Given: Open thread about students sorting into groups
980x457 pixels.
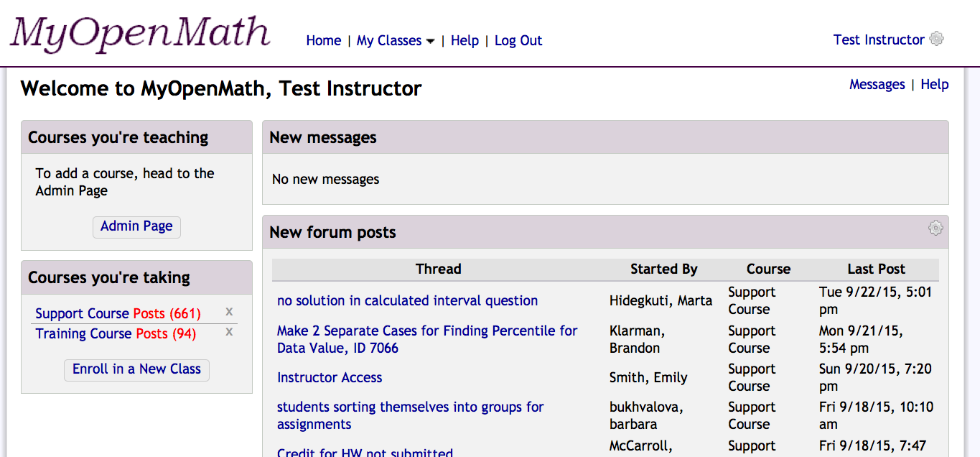Looking at the screenshot, I should click(x=411, y=415).
